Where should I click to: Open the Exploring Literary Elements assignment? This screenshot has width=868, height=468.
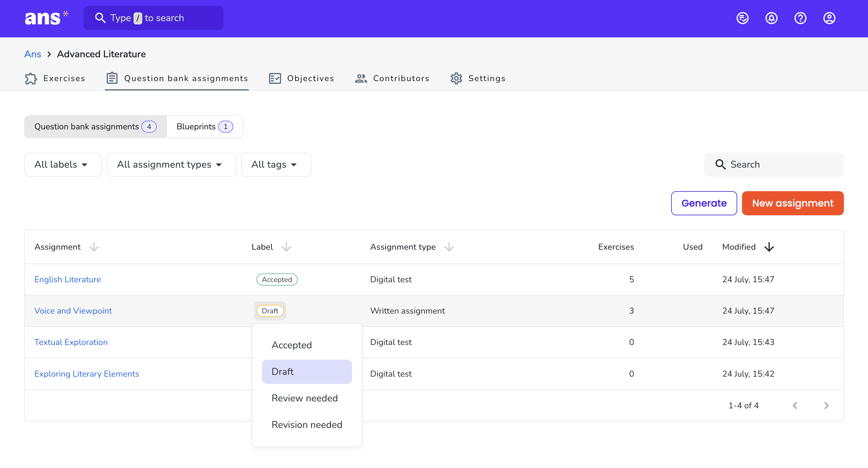86,374
